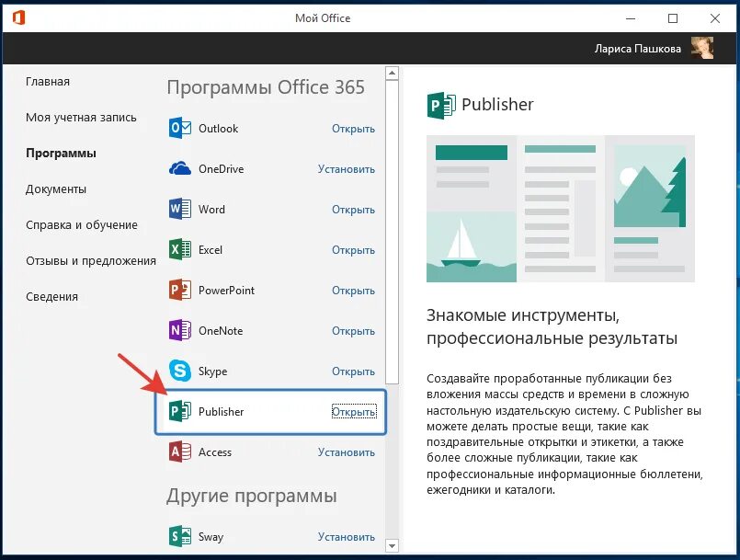Minimize the Мой Office window
This screenshot has height=560, width=740.
(631, 18)
